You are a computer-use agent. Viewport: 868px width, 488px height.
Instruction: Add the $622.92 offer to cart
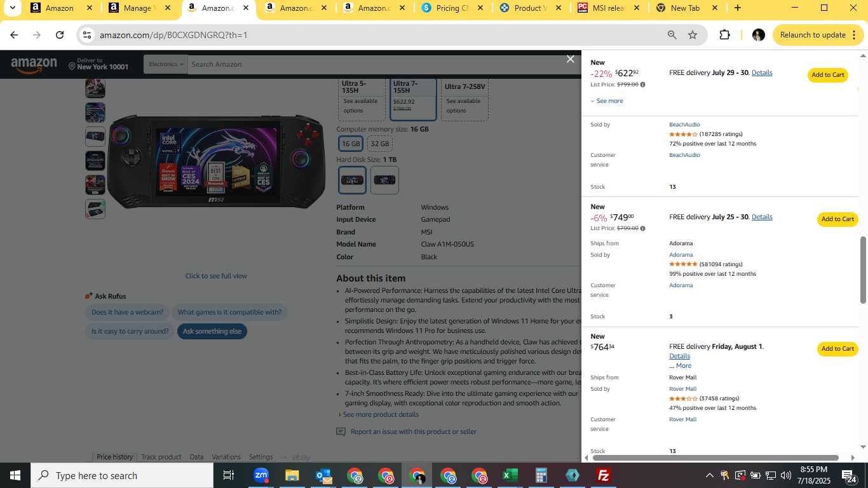tap(827, 75)
